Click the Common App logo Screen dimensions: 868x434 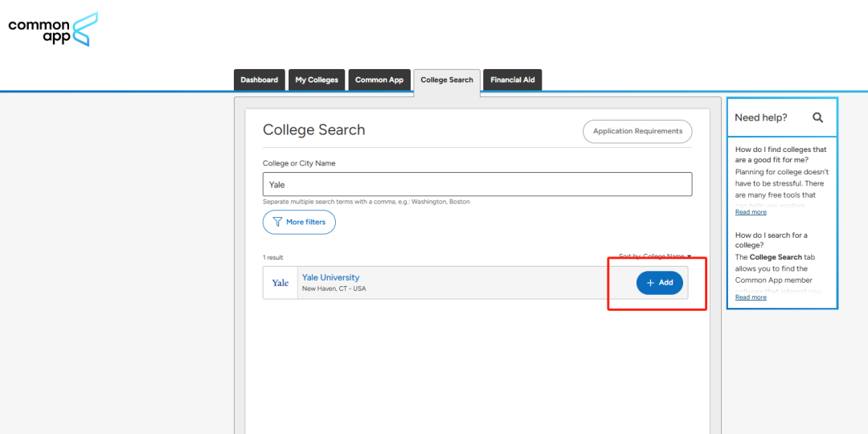coord(53,29)
